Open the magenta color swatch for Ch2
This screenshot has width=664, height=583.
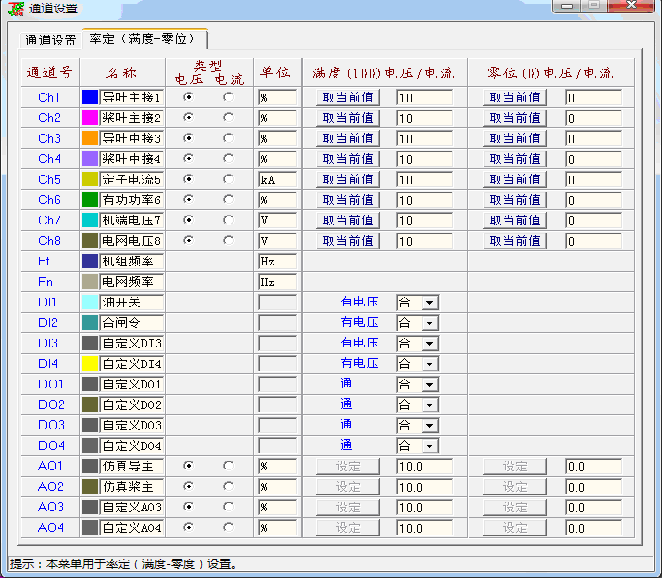pyautogui.click(x=90, y=118)
